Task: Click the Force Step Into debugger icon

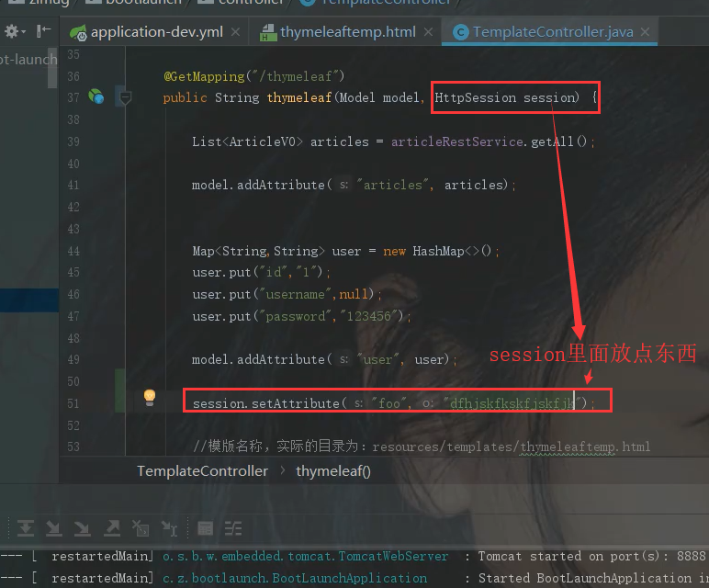Action: click(83, 528)
